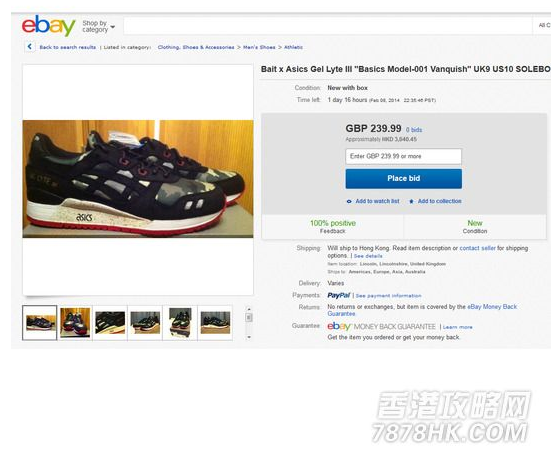The height and width of the screenshot is (459, 556).
Task: Click the eBay logo
Action: pos(49,26)
